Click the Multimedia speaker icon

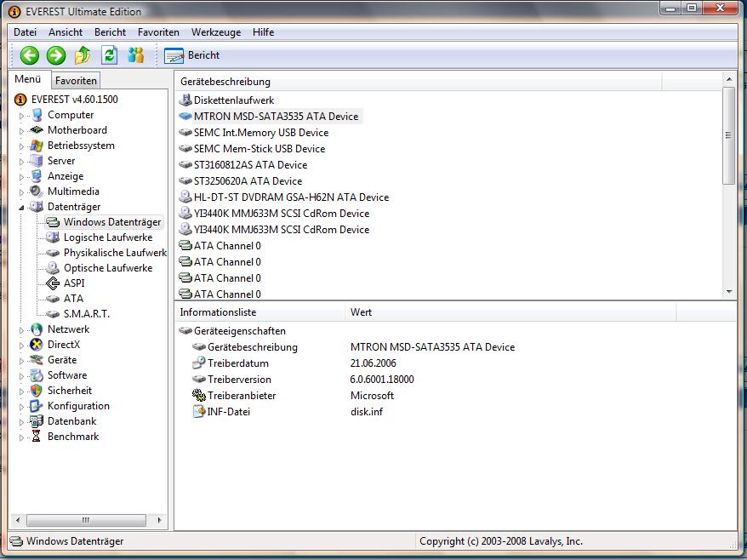click(37, 191)
